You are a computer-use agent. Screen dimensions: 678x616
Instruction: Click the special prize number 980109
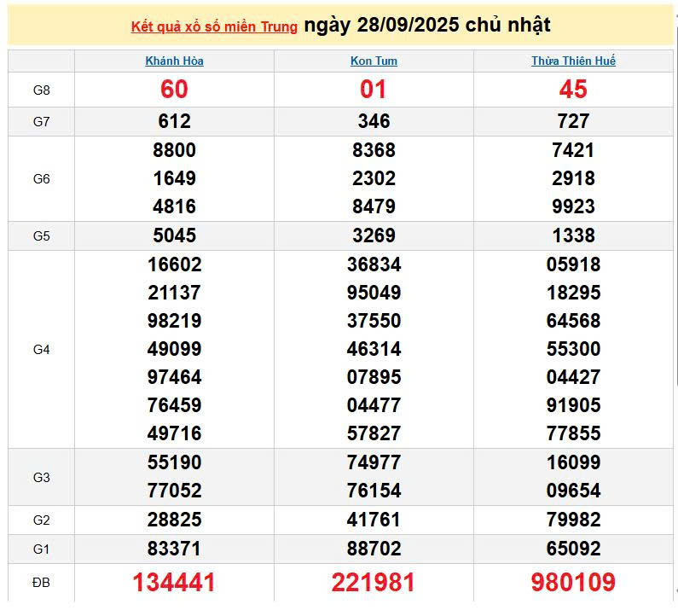pyautogui.click(x=573, y=582)
